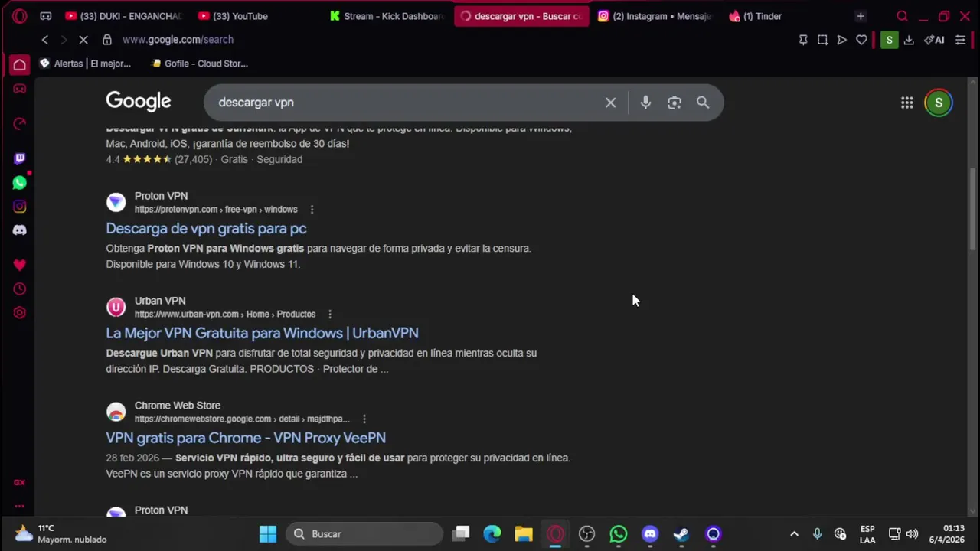Click the address bar URL
This screenshot has height=551, width=980.
[178, 40]
